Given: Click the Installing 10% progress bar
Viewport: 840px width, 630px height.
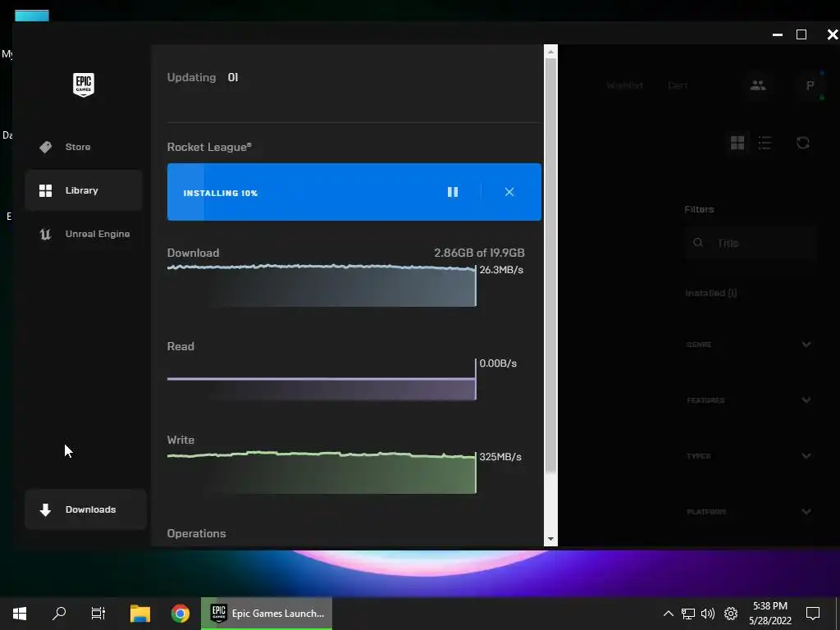Looking at the screenshot, I should point(354,192).
